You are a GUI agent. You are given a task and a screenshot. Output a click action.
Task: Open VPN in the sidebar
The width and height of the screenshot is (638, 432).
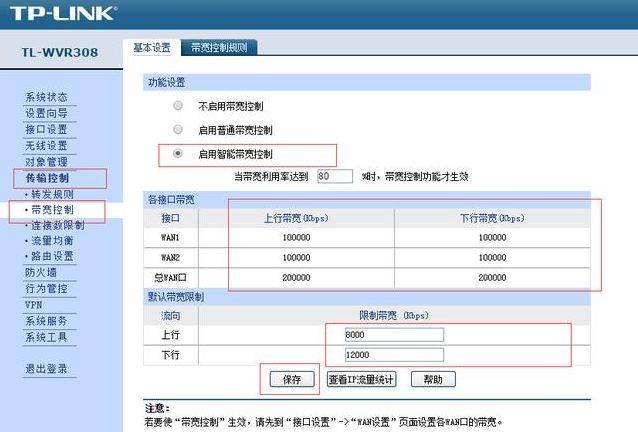[x=33, y=305]
